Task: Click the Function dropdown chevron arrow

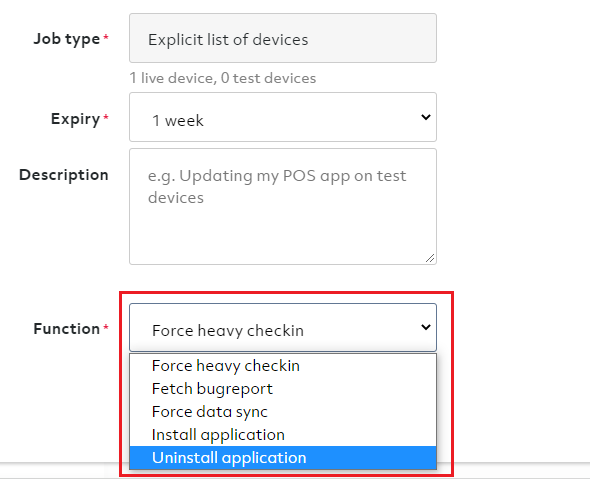Action: click(426, 327)
